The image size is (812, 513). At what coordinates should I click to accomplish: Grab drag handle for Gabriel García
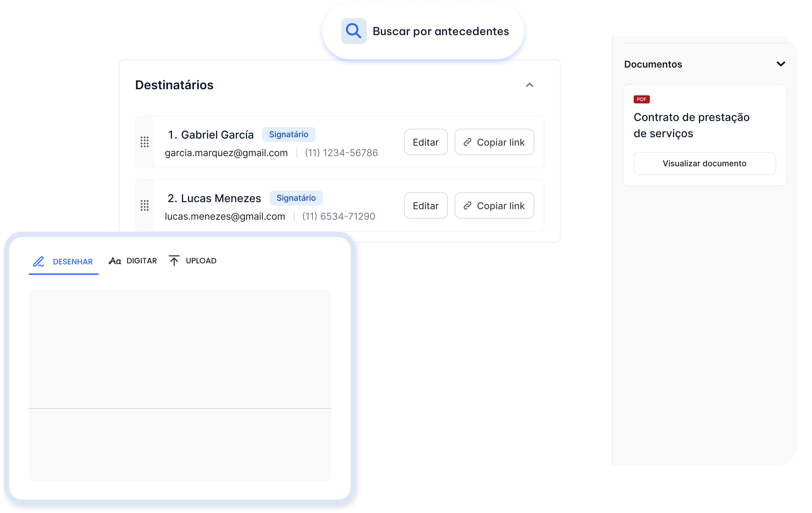pyautogui.click(x=144, y=142)
